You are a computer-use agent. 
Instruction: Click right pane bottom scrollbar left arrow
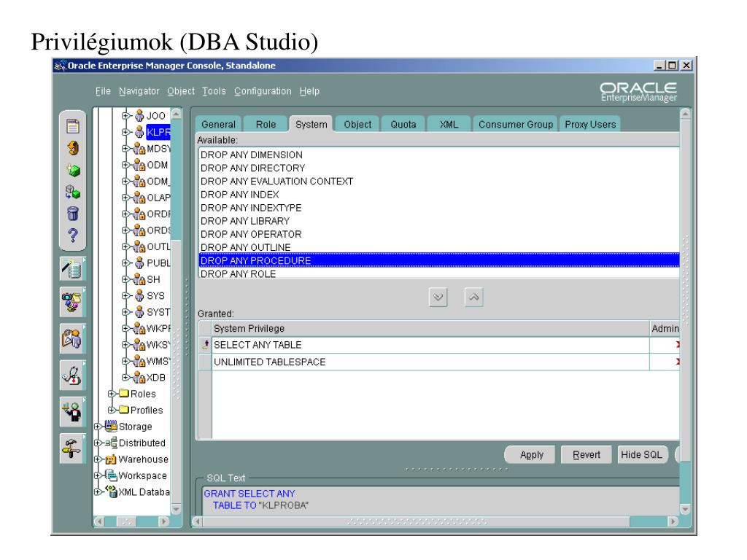click(x=197, y=521)
